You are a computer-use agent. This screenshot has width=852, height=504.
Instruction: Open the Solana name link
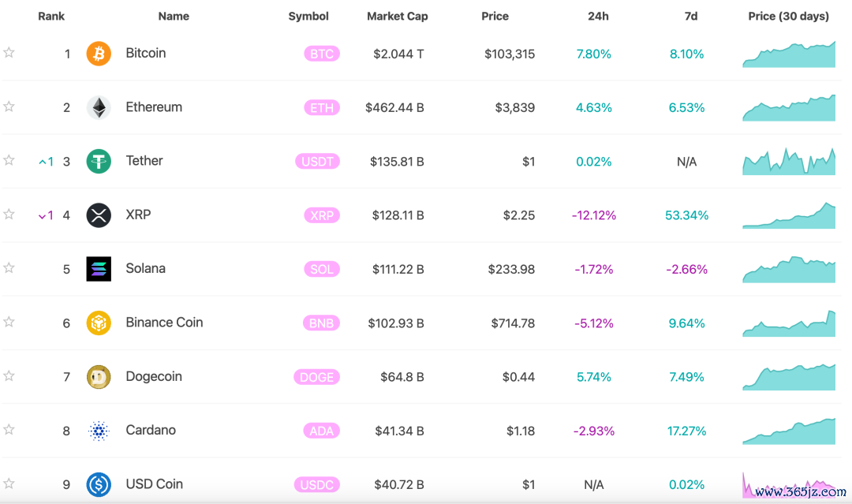click(x=146, y=268)
